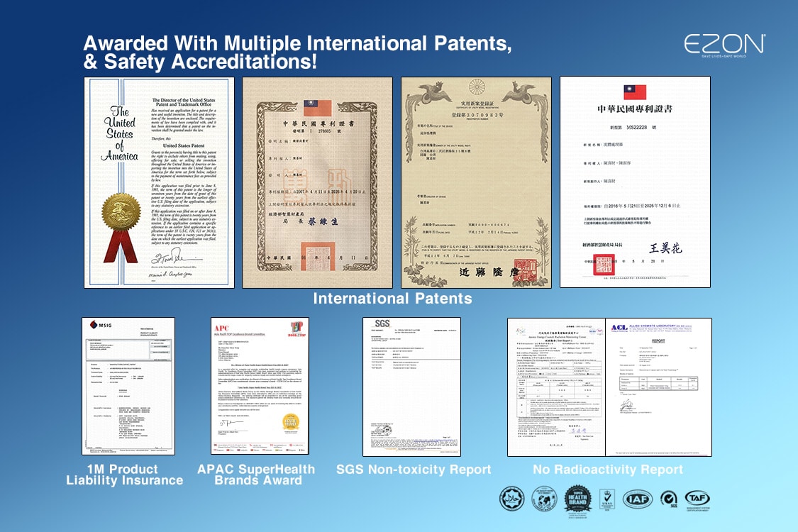Click the Halal certification badge
The height and width of the screenshot is (532, 798).
click(x=511, y=499)
